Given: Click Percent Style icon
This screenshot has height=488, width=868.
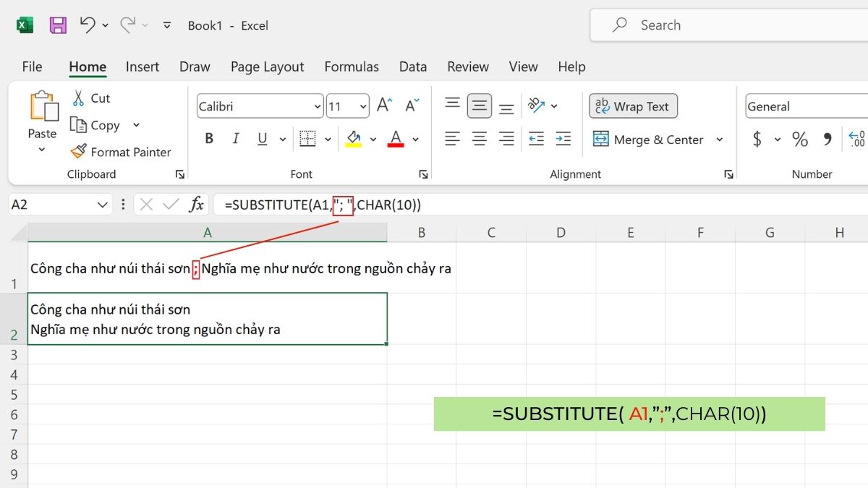Looking at the screenshot, I should click(x=800, y=139).
